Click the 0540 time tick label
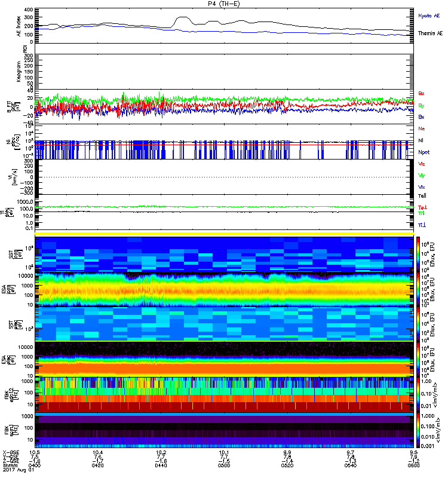Viewport: 448px width, 478px height. 350,465
